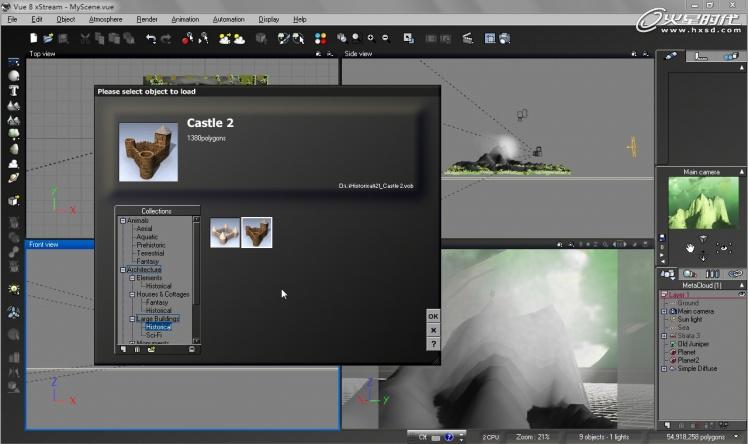Open the Animation menu
Viewport: 748px width, 444px height.
click(185, 20)
